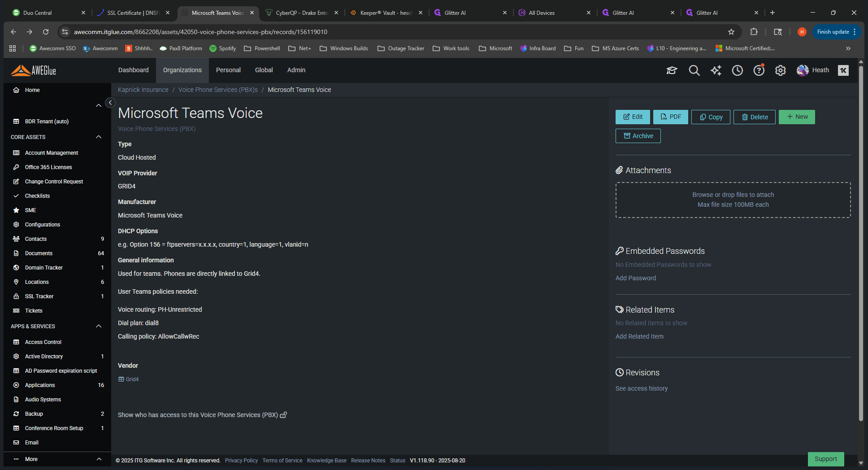The image size is (868, 470).
Task: Select Configurations in the sidebar
Action: click(x=42, y=225)
